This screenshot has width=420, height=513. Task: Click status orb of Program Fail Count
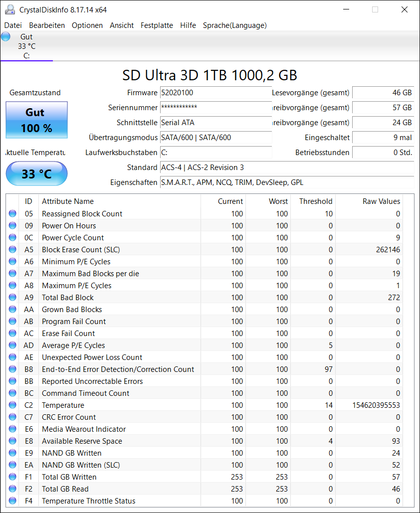point(12,321)
